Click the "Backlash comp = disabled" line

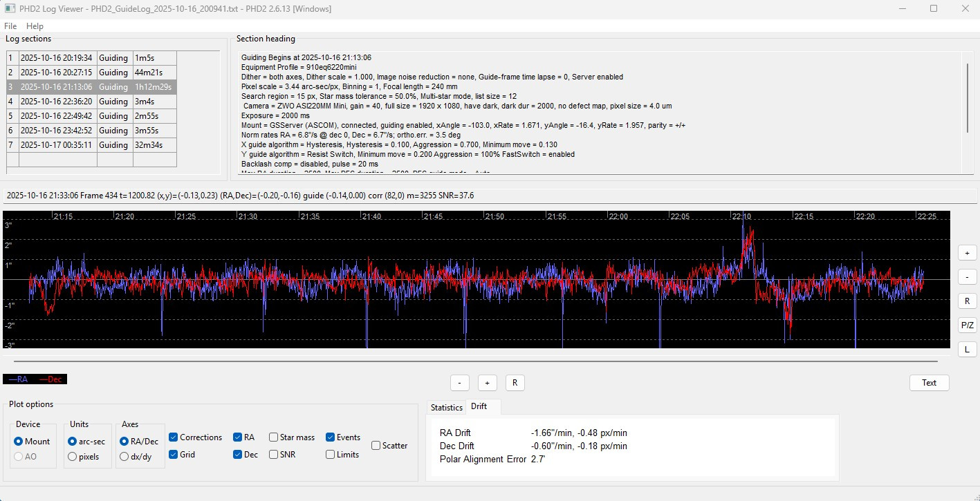coord(310,164)
